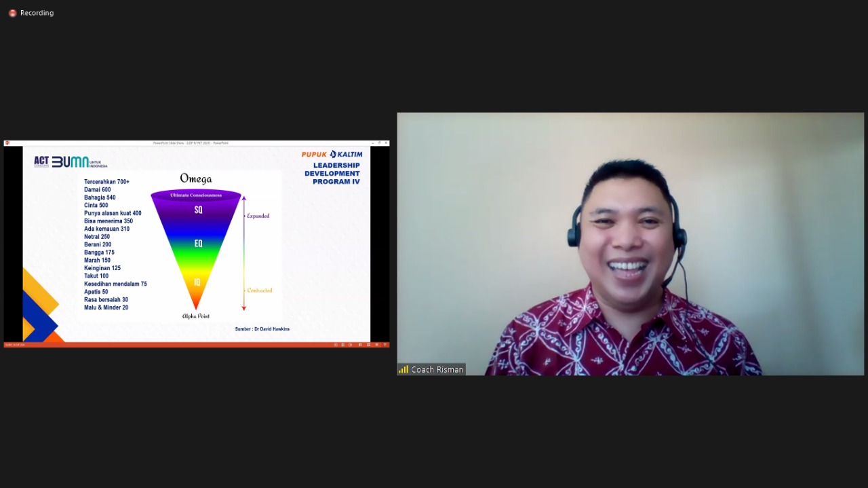Click the next slide arrow in status bar
This screenshot has height=488, width=868.
pos(350,345)
